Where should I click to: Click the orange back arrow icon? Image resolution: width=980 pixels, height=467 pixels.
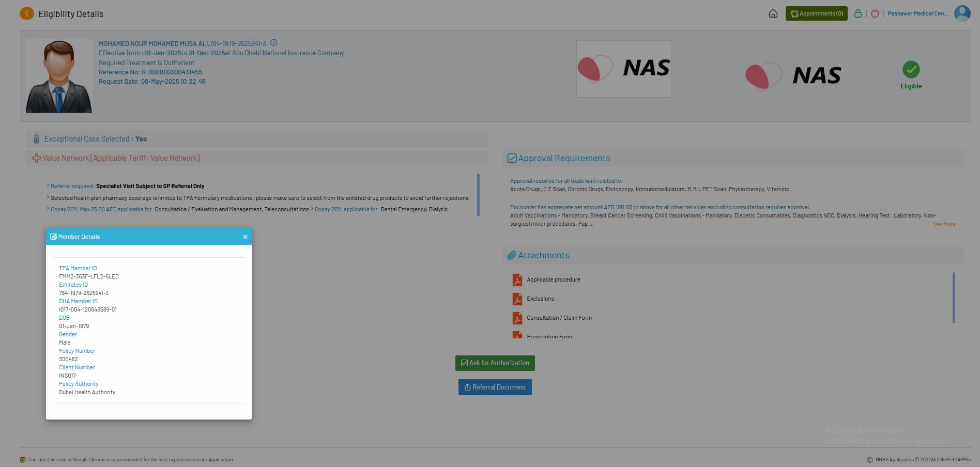click(27, 14)
